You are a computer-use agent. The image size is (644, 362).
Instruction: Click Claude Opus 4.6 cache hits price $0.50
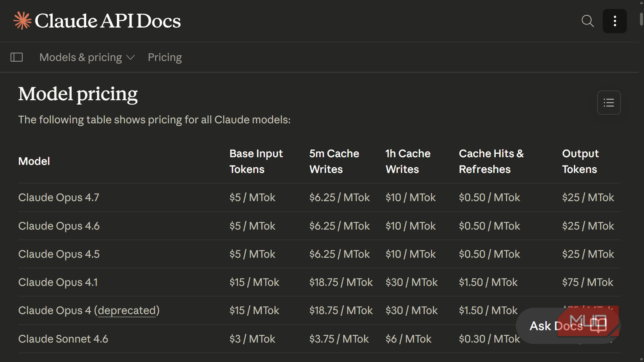pyautogui.click(x=489, y=226)
